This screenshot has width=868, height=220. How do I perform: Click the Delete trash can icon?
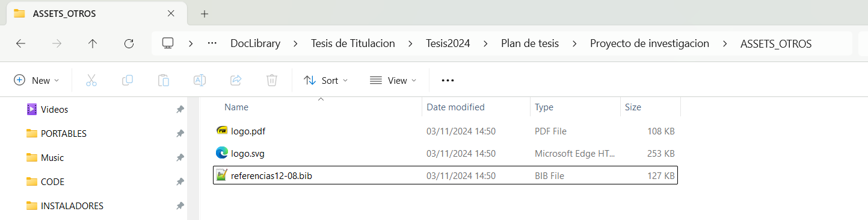[272, 80]
